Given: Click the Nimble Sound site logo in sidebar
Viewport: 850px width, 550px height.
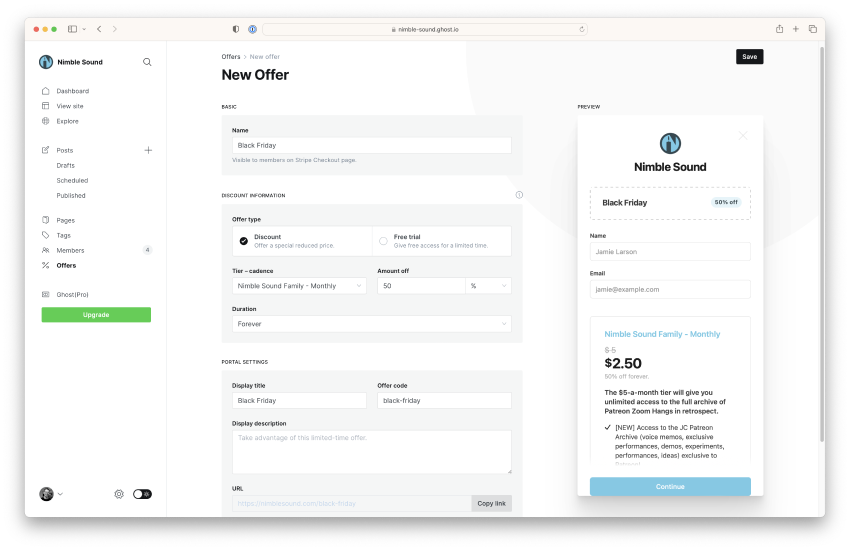Looking at the screenshot, I should 46,62.
